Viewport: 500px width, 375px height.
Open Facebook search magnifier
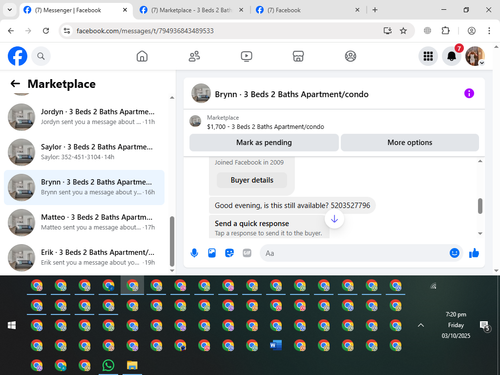pyautogui.click(x=41, y=56)
